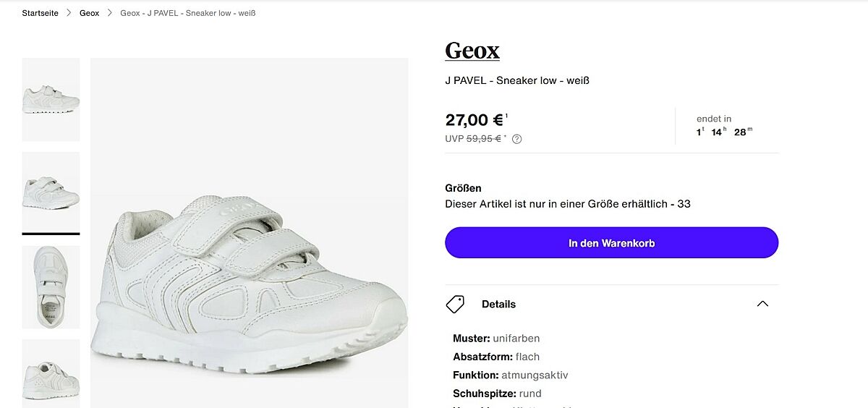Add the sneaker with In den Warenkorb
The height and width of the screenshot is (408, 868).
click(x=611, y=243)
